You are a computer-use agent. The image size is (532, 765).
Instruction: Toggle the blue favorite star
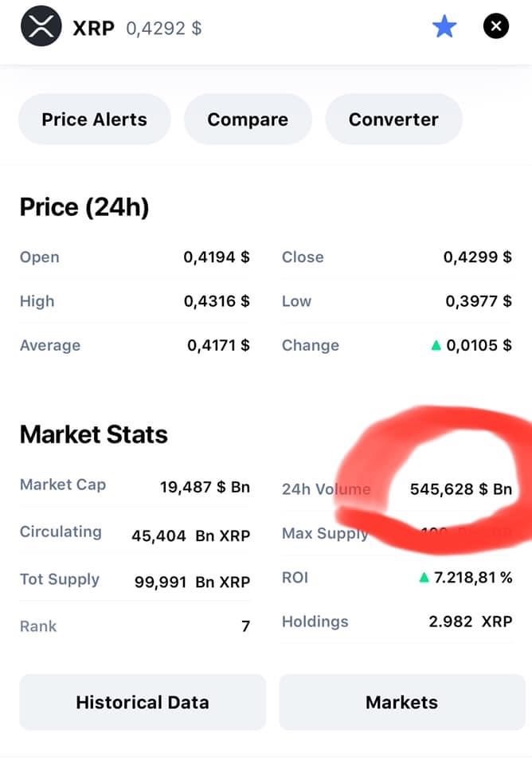click(444, 26)
